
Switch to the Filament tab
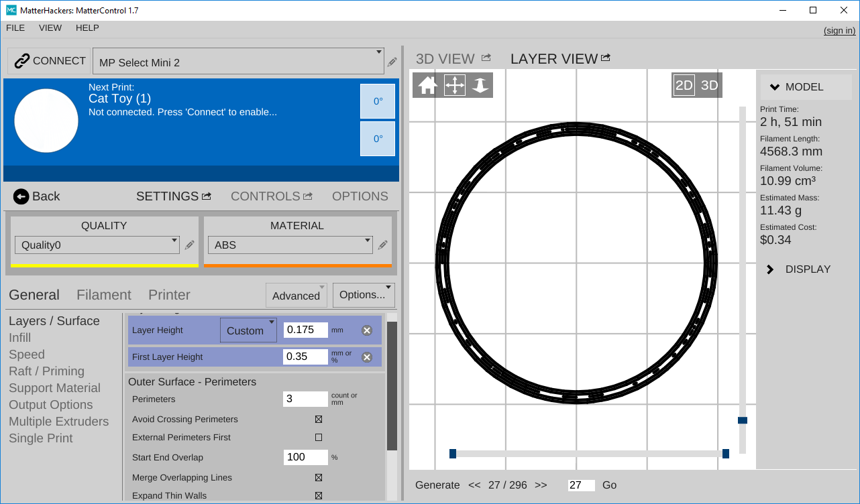104,295
